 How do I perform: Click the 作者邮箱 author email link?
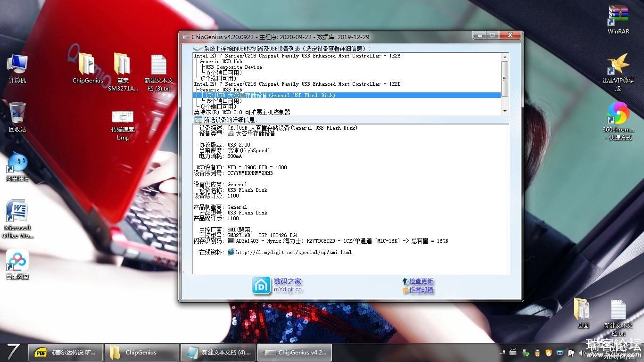click(421, 290)
